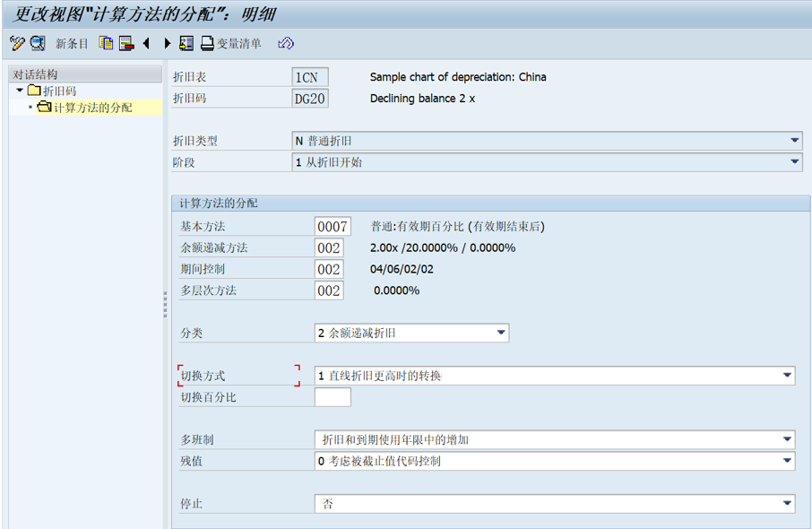The height and width of the screenshot is (529, 812).
Task: Click the 基本方法 input field
Action: pyautogui.click(x=332, y=227)
